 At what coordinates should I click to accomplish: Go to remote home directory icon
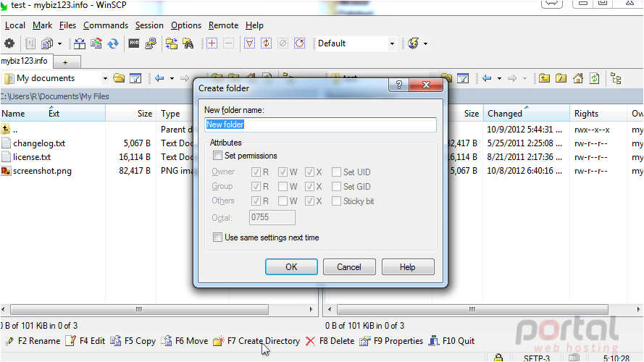click(x=578, y=78)
